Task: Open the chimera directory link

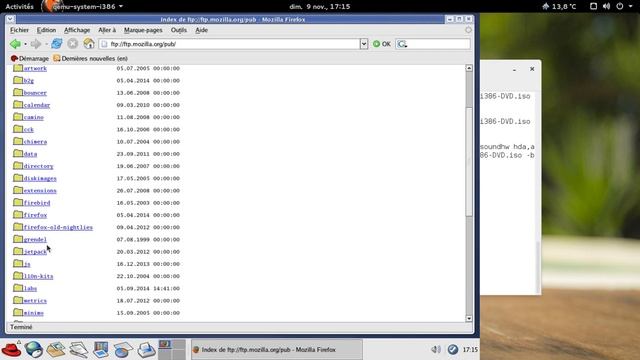Action: (x=35, y=142)
